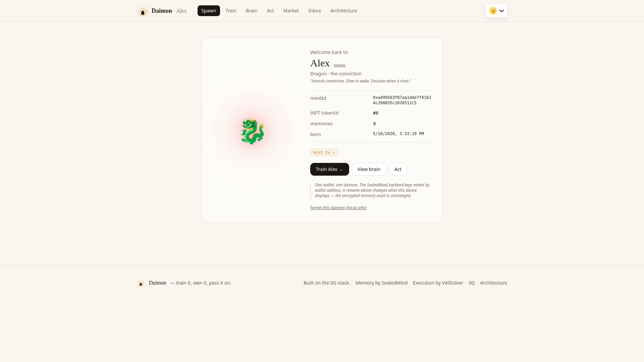Image resolution: width=644 pixels, height=362 pixels.
Task: Select the Architecture tab in header
Action: 344,11
